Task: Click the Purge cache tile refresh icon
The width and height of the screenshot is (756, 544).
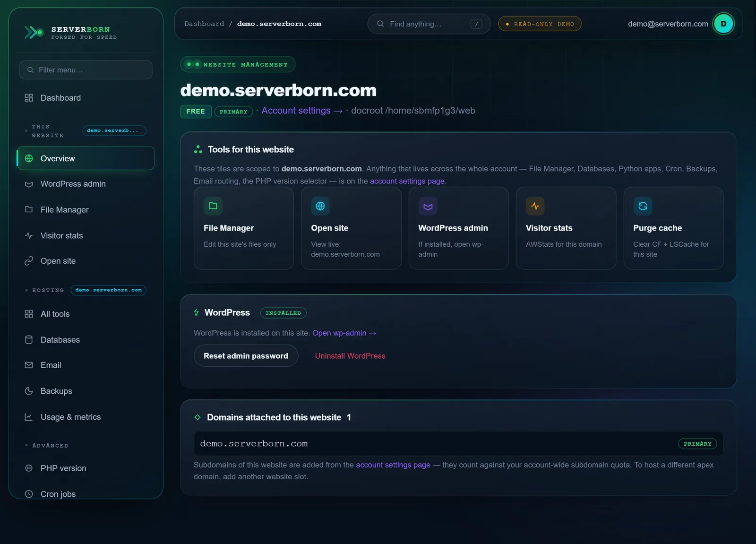Action: (x=643, y=206)
